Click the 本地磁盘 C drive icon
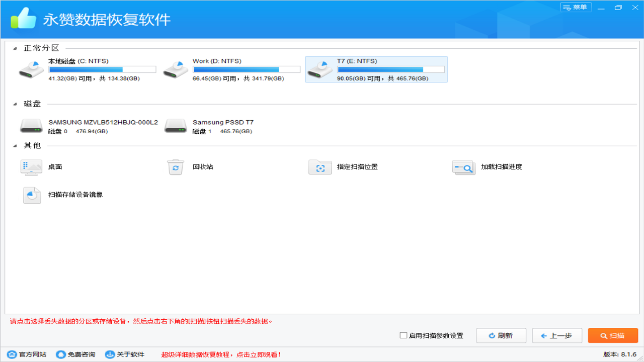644x362 pixels. 31,69
